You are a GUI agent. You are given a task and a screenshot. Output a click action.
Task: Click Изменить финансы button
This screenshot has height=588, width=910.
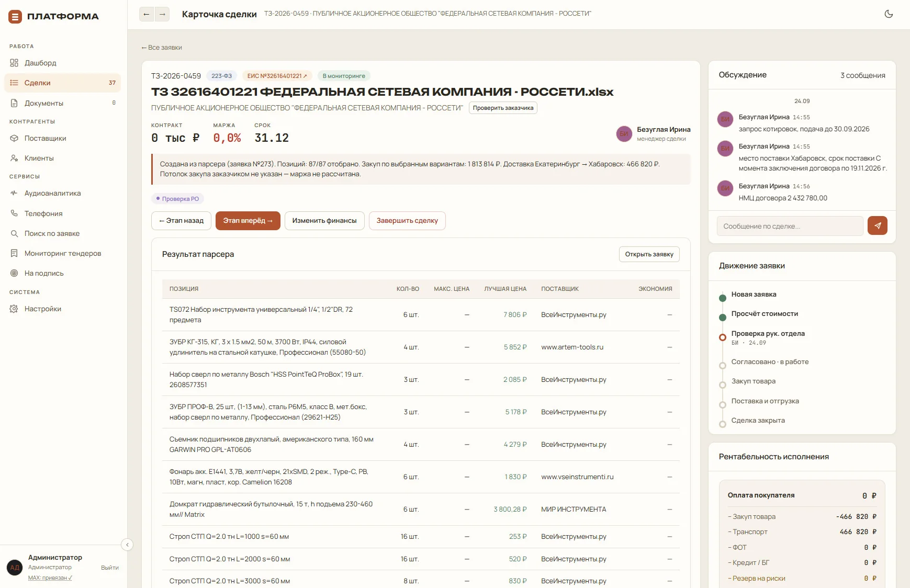click(x=324, y=221)
